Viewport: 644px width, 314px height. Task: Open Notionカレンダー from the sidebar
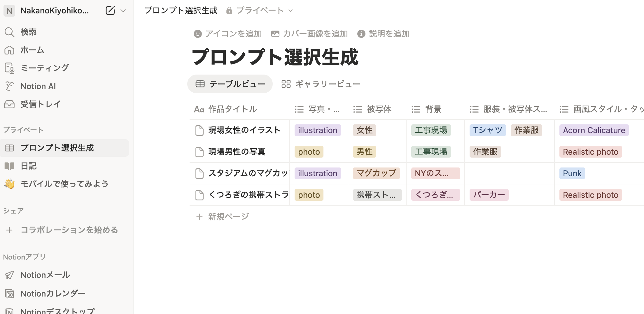tap(52, 293)
